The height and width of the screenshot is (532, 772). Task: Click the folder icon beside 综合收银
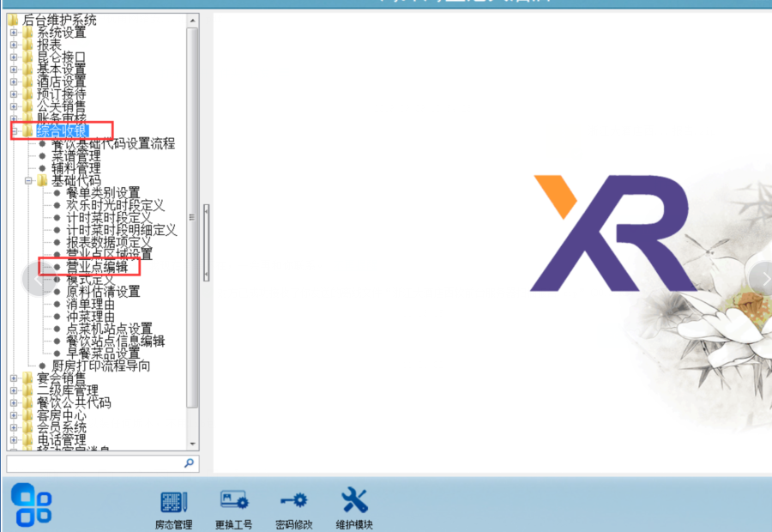tap(28, 131)
